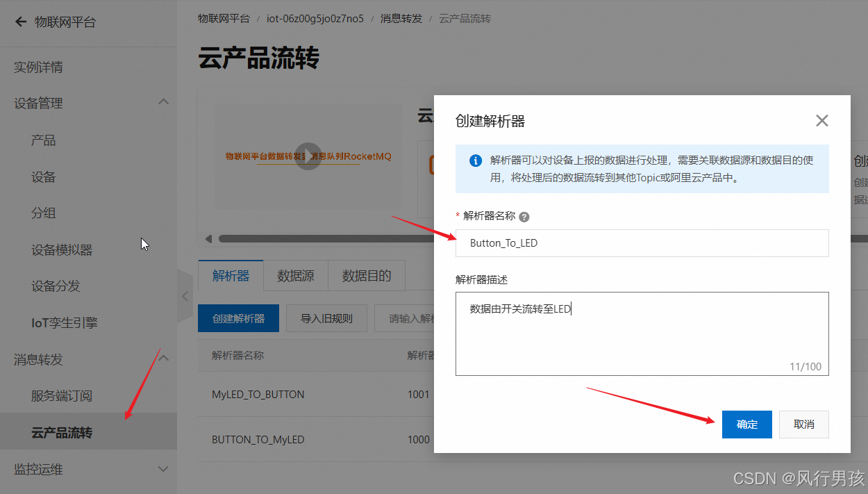Confirm with the 确定 button
Viewport: 868px width, 494px height.
tap(747, 425)
